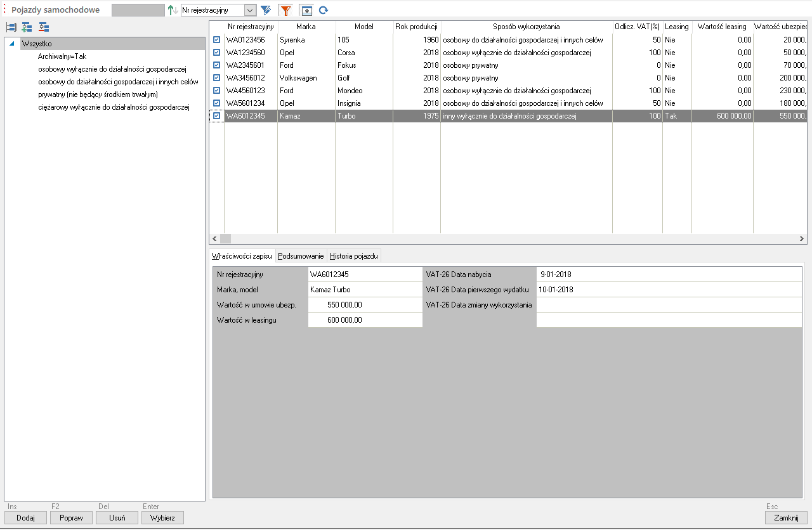Click the first tree panel icon
This screenshot has width=812, height=530.
[11, 27]
